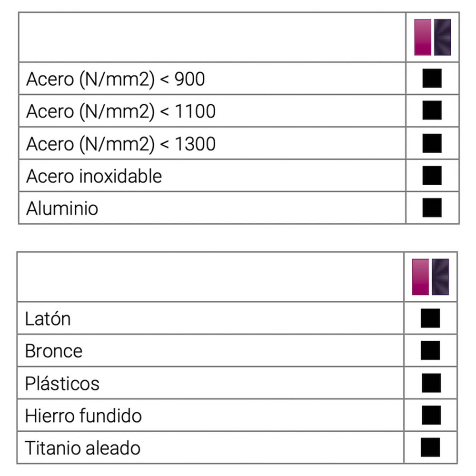
Task: Select the "Acero (N/mm2) < 900" label
Action: coord(116,79)
